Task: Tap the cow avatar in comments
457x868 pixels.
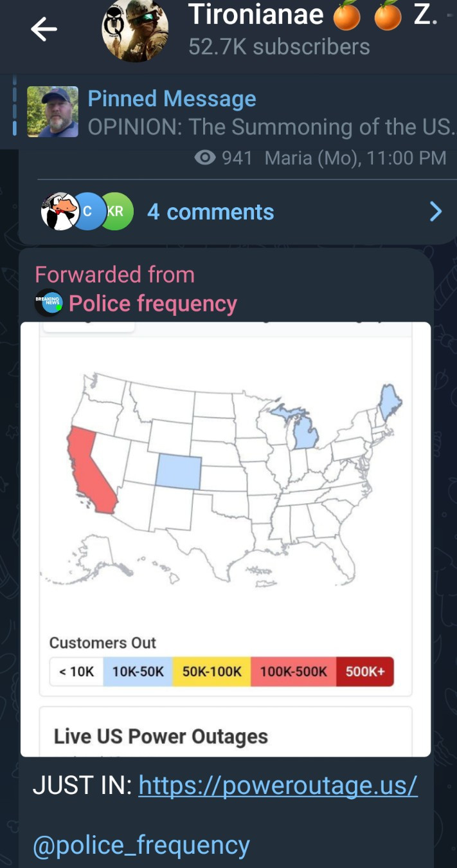Action: tap(60, 212)
